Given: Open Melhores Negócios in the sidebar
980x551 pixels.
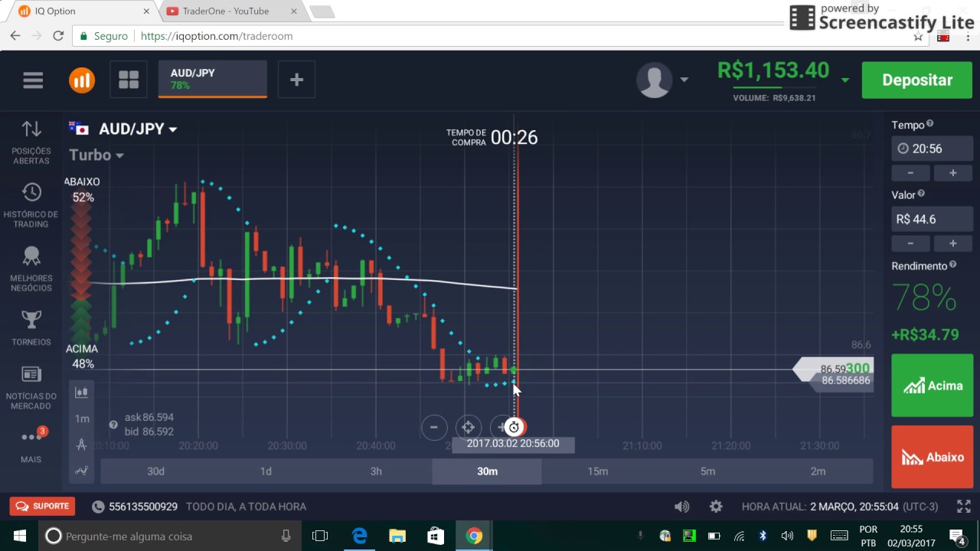Looking at the screenshot, I should tap(31, 269).
